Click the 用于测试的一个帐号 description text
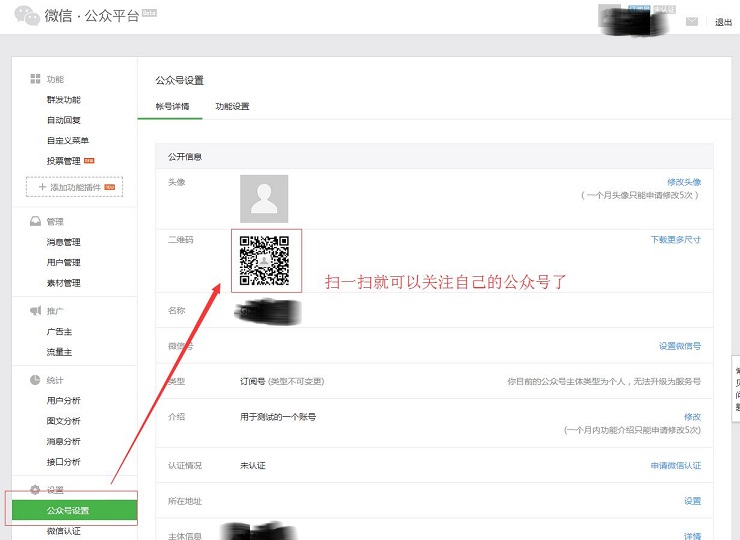 point(278,417)
